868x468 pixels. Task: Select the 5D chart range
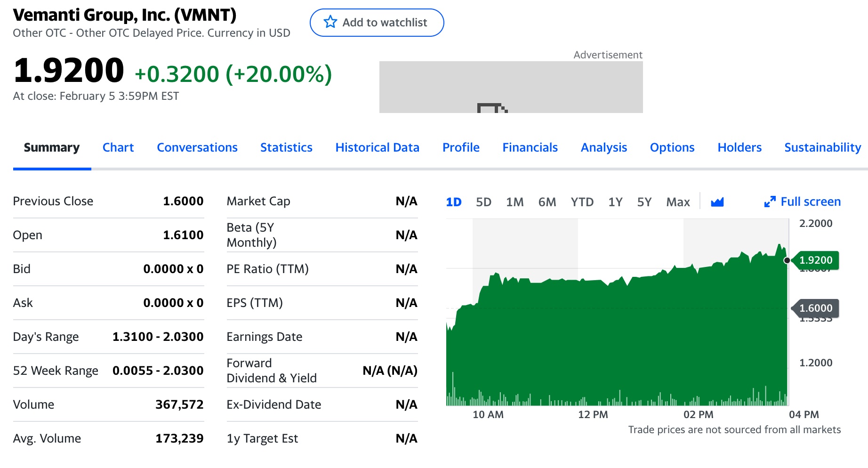pyautogui.click(x=483, y=202)
